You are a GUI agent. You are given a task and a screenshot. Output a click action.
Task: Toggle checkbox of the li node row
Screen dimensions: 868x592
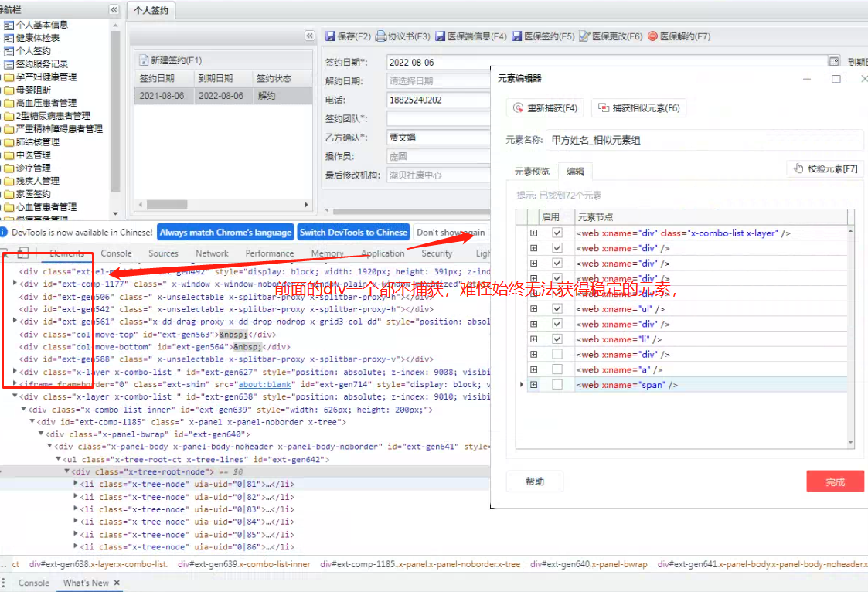(x=557, y=339)
